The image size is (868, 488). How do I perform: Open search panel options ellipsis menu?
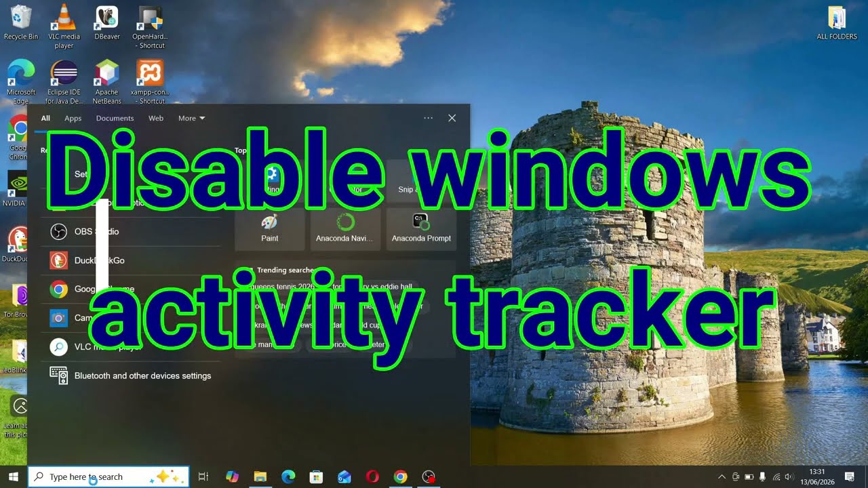coord(428,118)
